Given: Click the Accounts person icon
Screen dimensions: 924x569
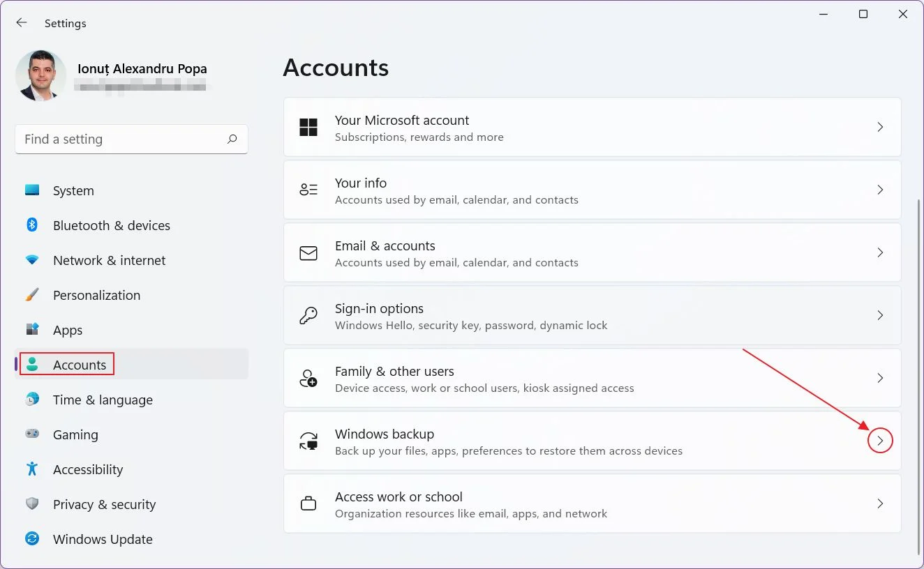Looking at the screenshot, I should click(32, 365).
